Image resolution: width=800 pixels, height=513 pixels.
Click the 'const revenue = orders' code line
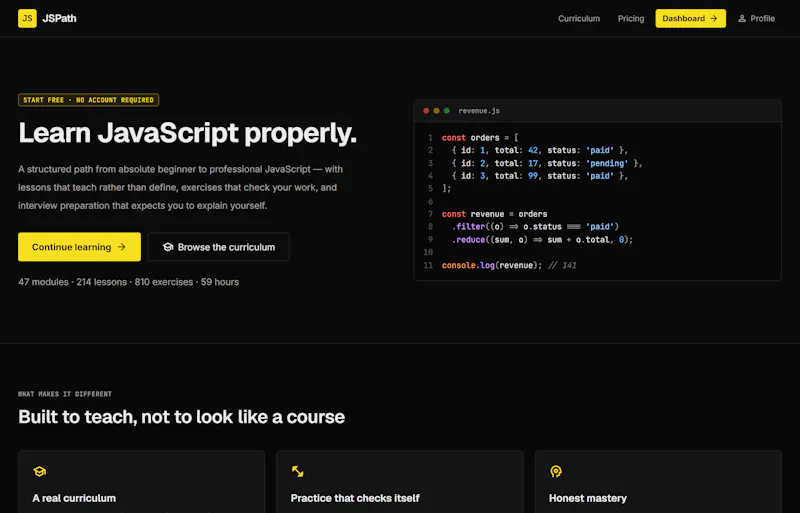coord(494,214)
